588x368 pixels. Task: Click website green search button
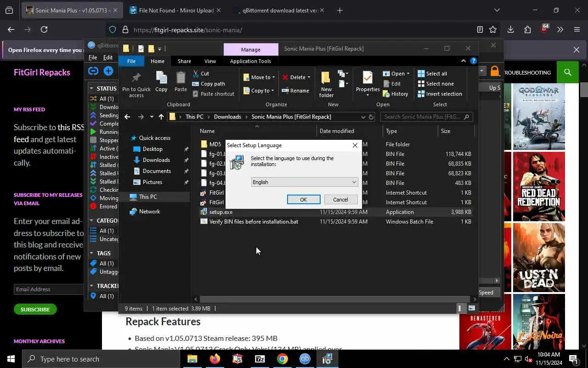coord(568,72)
